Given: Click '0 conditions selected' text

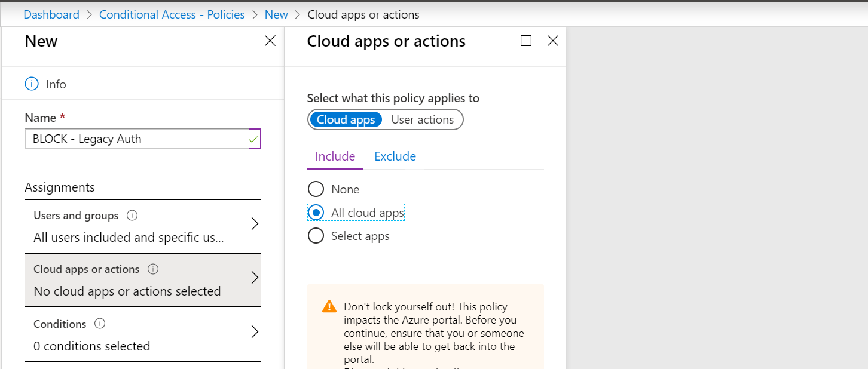Looking at the screenshot, I should [92, 346].
